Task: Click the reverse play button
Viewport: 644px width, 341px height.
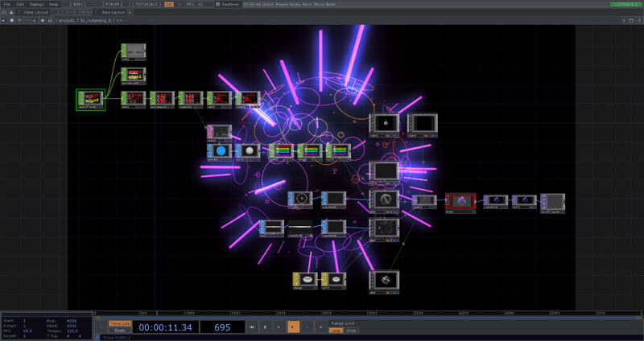Action: [x=279, y=327]
